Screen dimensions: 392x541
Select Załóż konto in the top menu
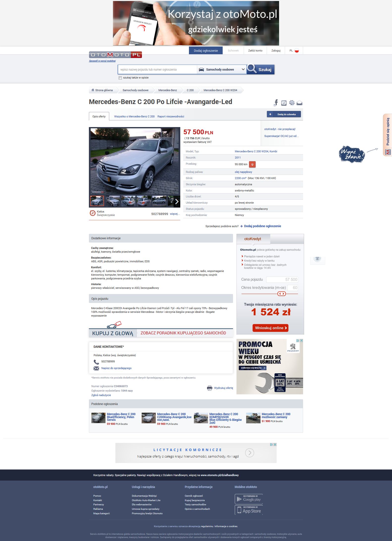pos(255,51)
